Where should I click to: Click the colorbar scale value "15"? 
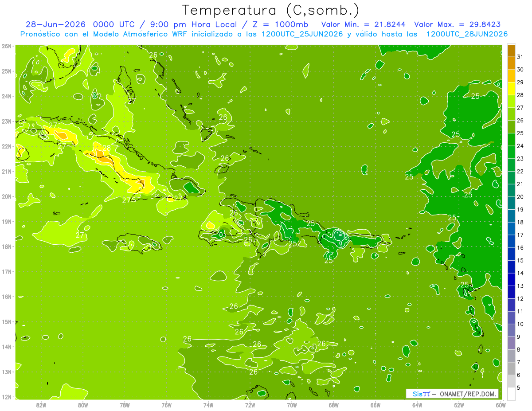click(520, 260)
